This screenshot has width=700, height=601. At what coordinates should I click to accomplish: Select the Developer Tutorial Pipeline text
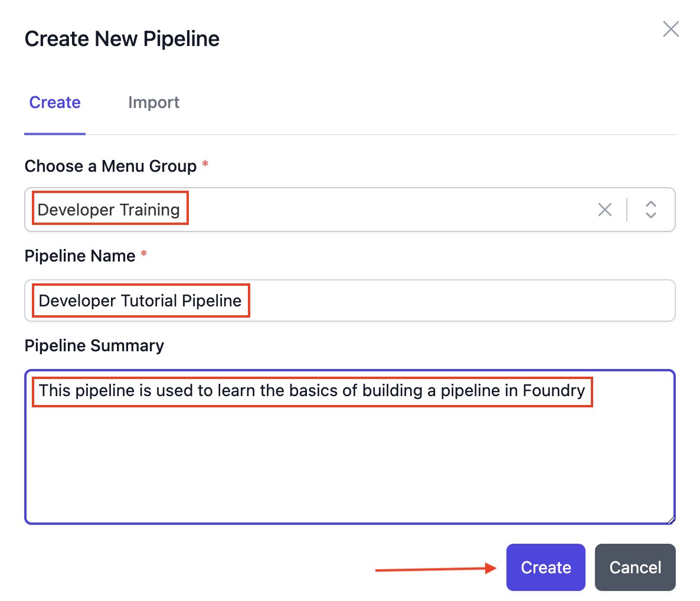140,300
